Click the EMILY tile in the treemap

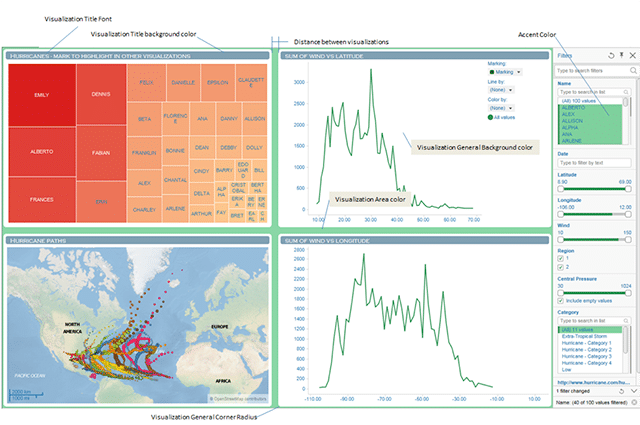(x=42, y=94)
